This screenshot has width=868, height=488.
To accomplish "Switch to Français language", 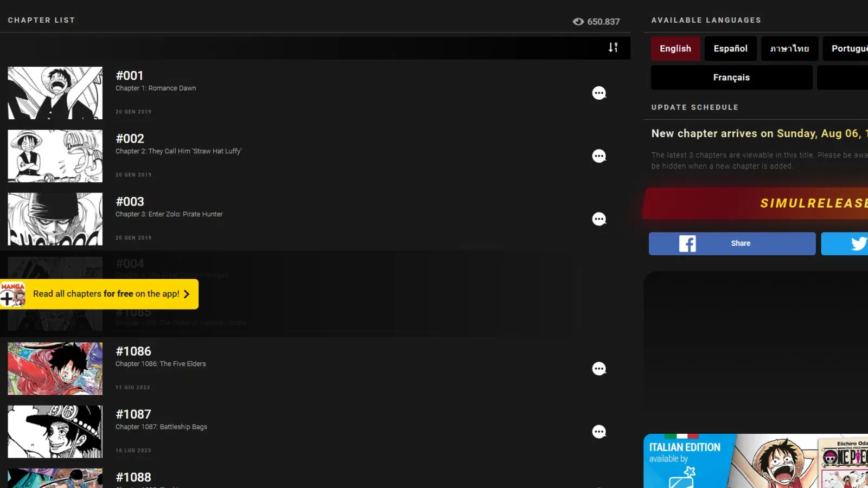I will [731, 78].
